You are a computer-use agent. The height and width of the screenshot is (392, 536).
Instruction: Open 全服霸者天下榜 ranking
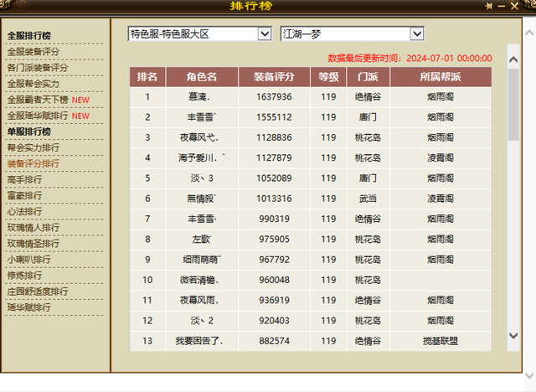[x=38, y=100]
